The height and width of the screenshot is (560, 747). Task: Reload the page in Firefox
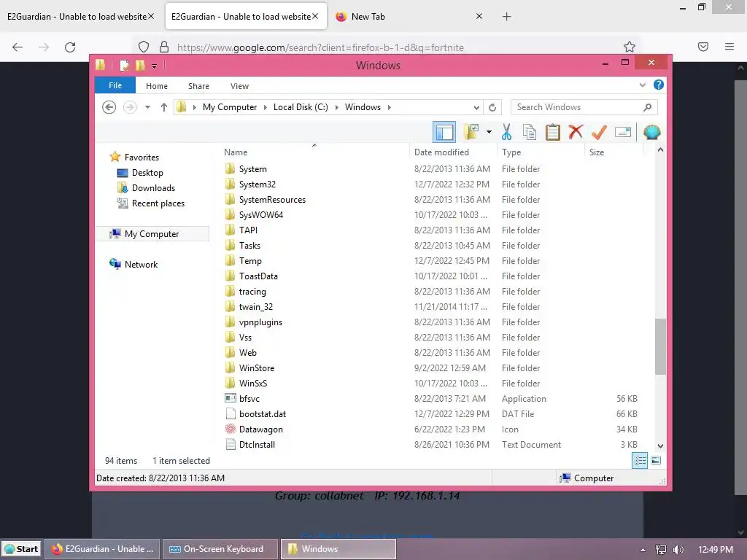coord(70,47)
